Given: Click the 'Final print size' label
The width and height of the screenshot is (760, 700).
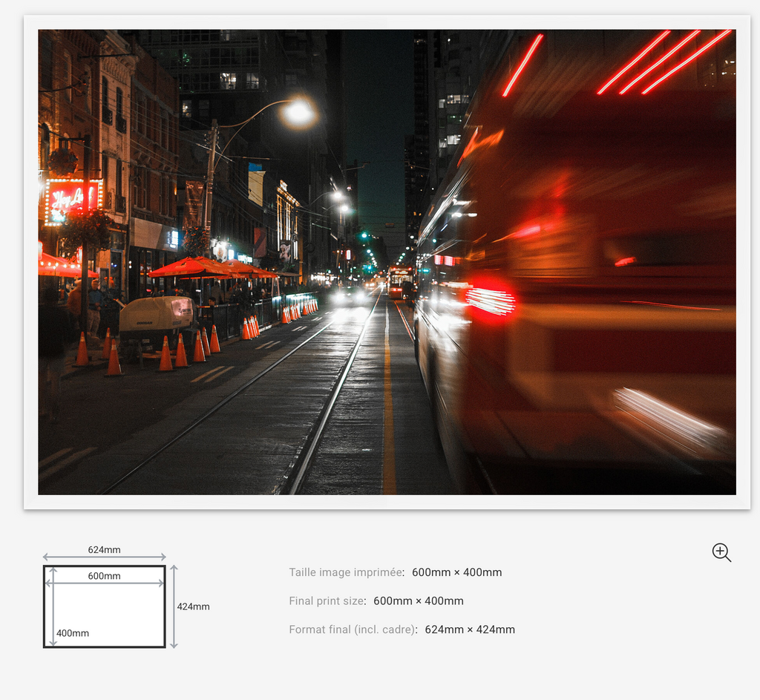Looking at the screenshot, I should pyautogui.click(x=327, y=601).
